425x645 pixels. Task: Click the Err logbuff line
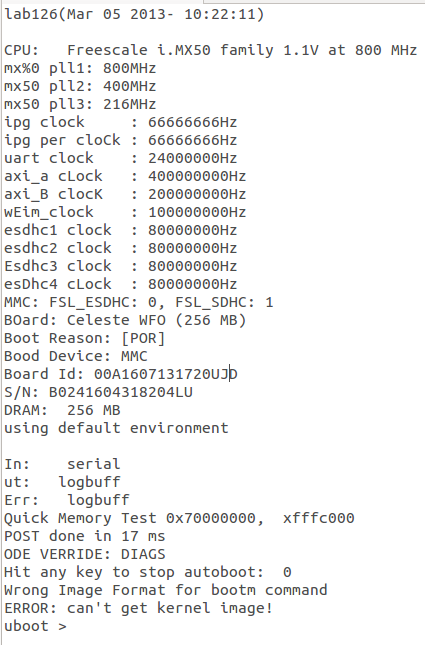pyautogui.click(x=67, y=500)
